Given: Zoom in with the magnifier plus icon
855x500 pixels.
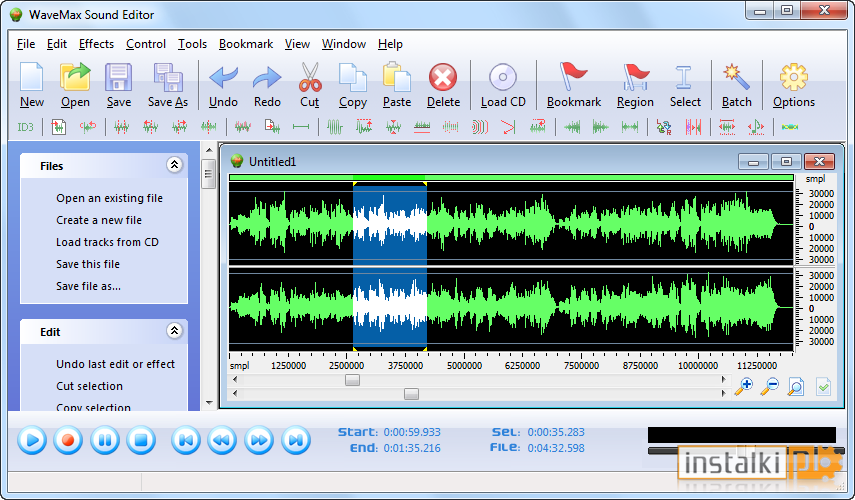Looking at the screenshot, I should click(x=743, y=387).
